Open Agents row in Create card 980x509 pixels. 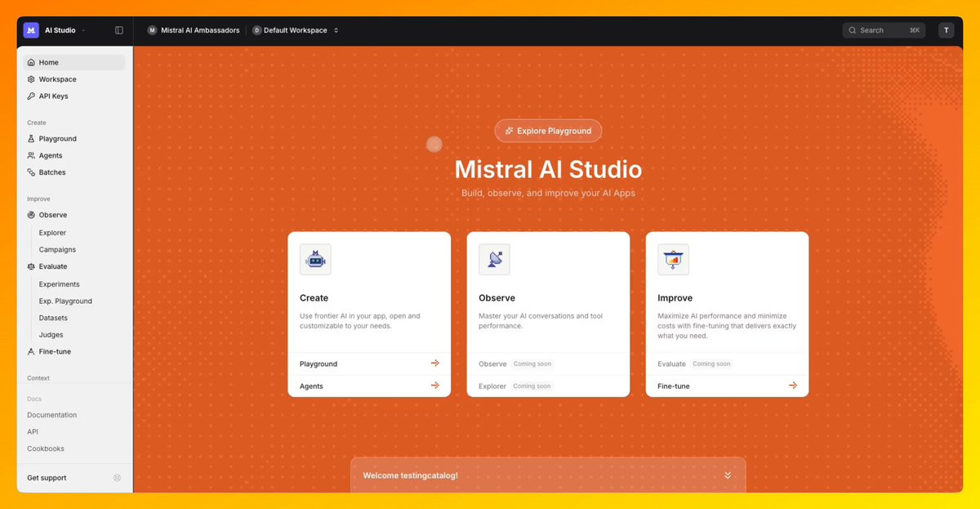click(369, 386)
